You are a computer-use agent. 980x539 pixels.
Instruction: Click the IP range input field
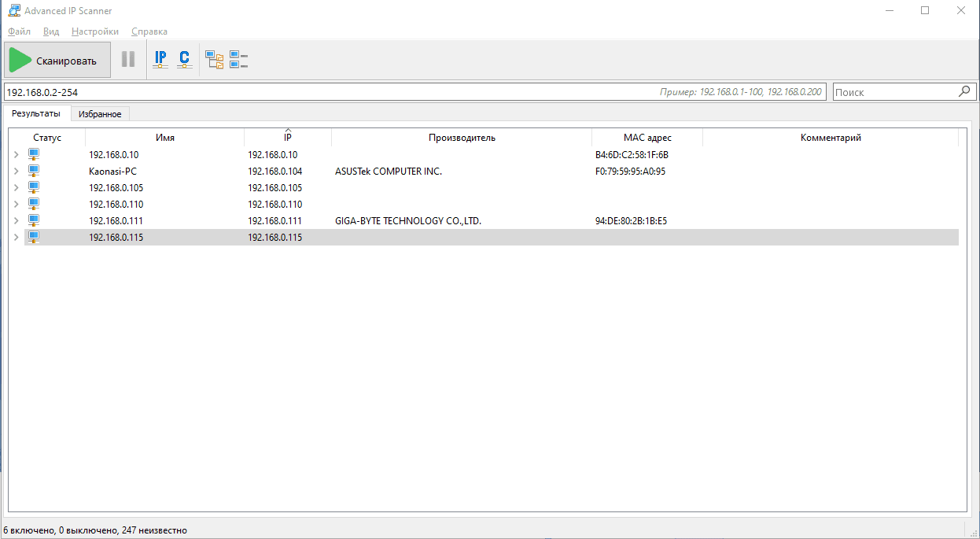point(315,92)
